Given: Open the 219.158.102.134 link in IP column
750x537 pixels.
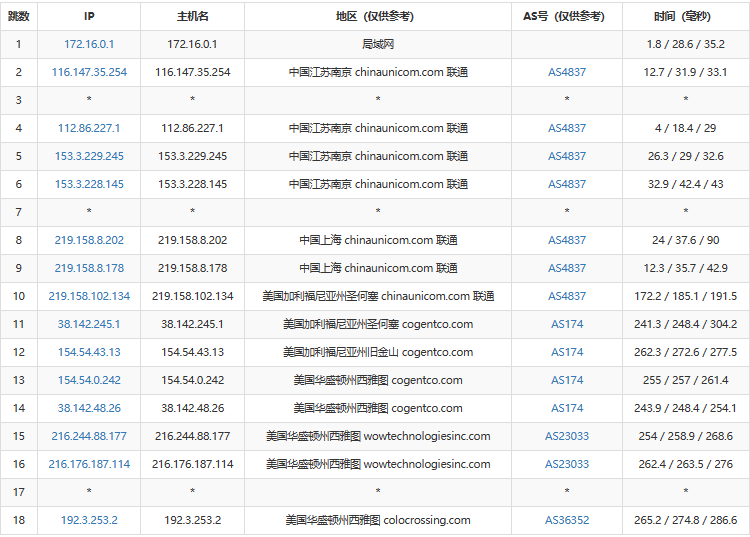Looking at the screenshot, I should (x=89, y=296).
